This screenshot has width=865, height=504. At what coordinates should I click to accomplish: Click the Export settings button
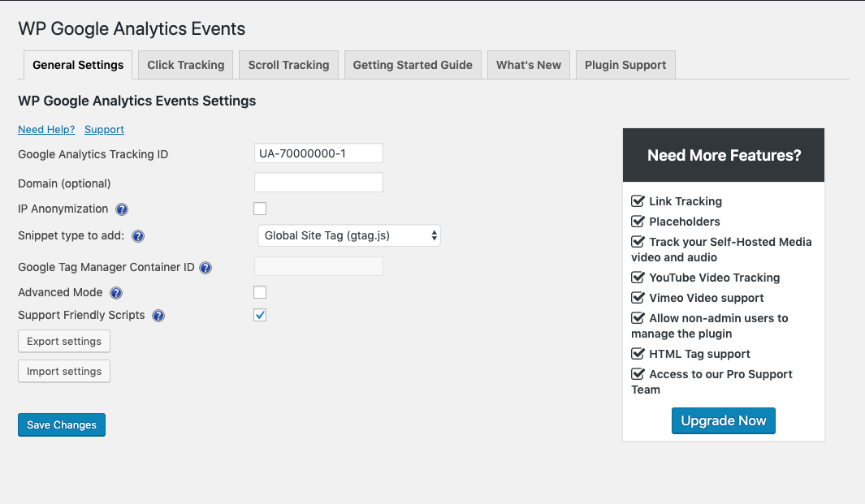(x=64, y=342)
